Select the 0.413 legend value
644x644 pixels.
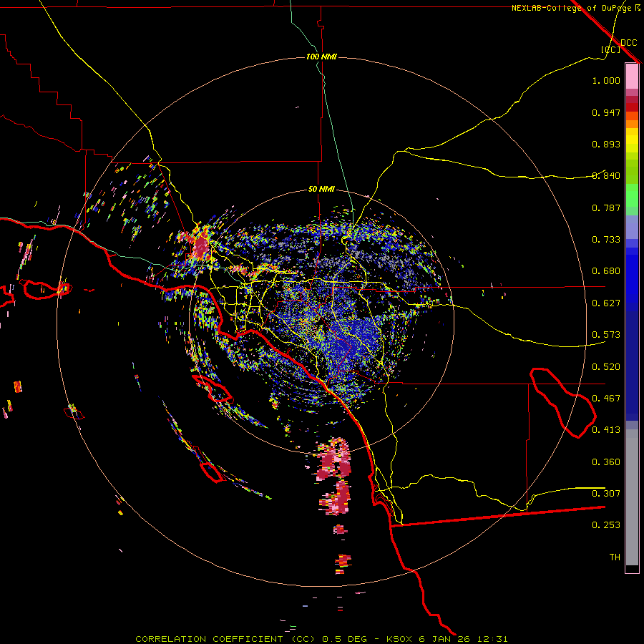(x=606, y=430)
